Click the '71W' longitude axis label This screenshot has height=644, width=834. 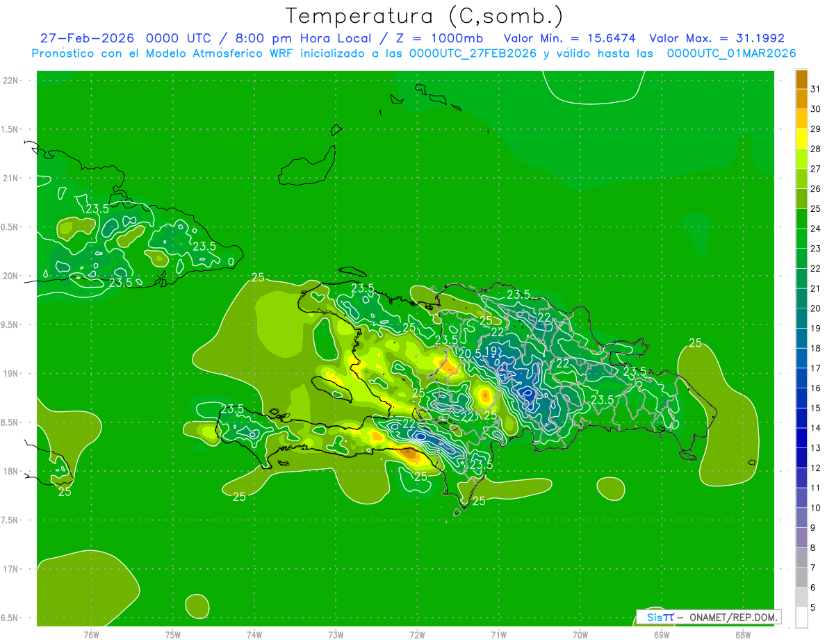click(498, 634)
